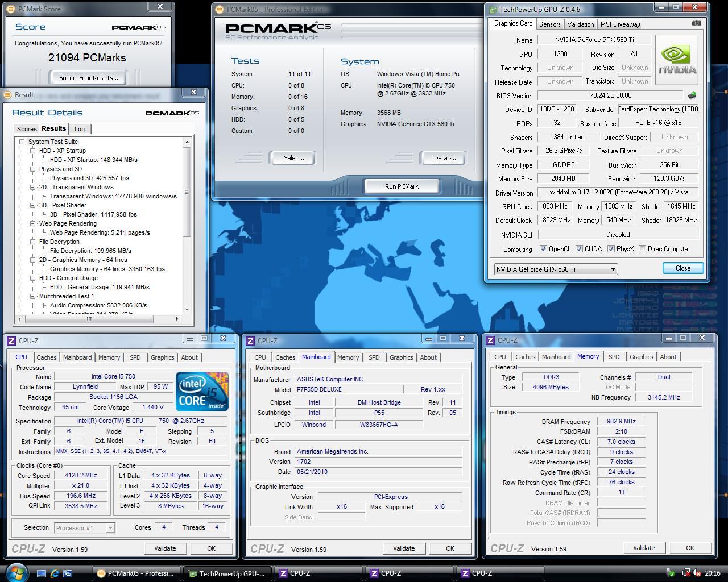The image size is (728, 582).
Task: Click the muted volume tray icon
Action: click(x=696, y=573)
